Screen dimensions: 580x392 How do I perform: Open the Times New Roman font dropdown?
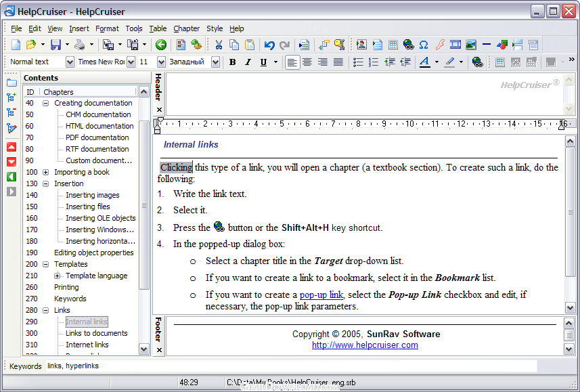pos(131,62)
